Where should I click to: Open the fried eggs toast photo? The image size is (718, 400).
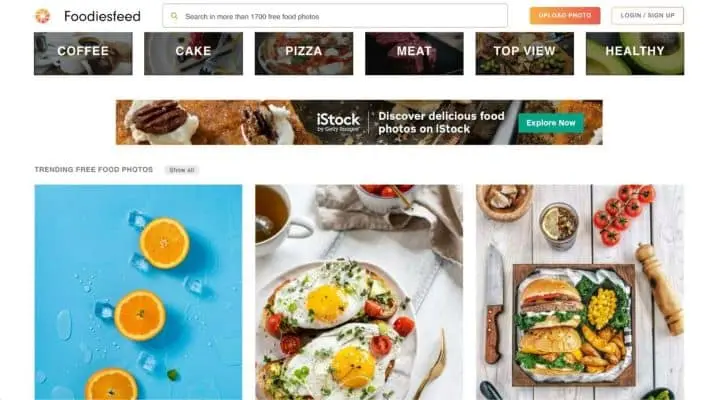(x=359, y=292)
